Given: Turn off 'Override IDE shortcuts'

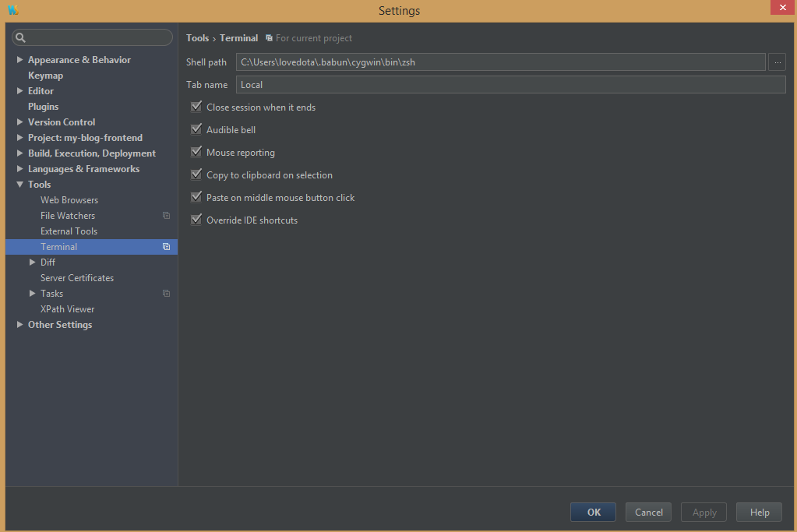Looking at the screenshot, I should tap(196, 219).
